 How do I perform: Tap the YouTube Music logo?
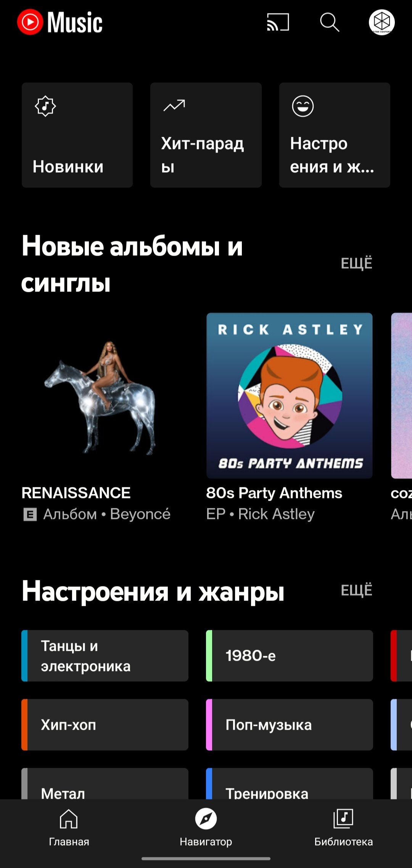pyautogui.click(x=60, y=22)
